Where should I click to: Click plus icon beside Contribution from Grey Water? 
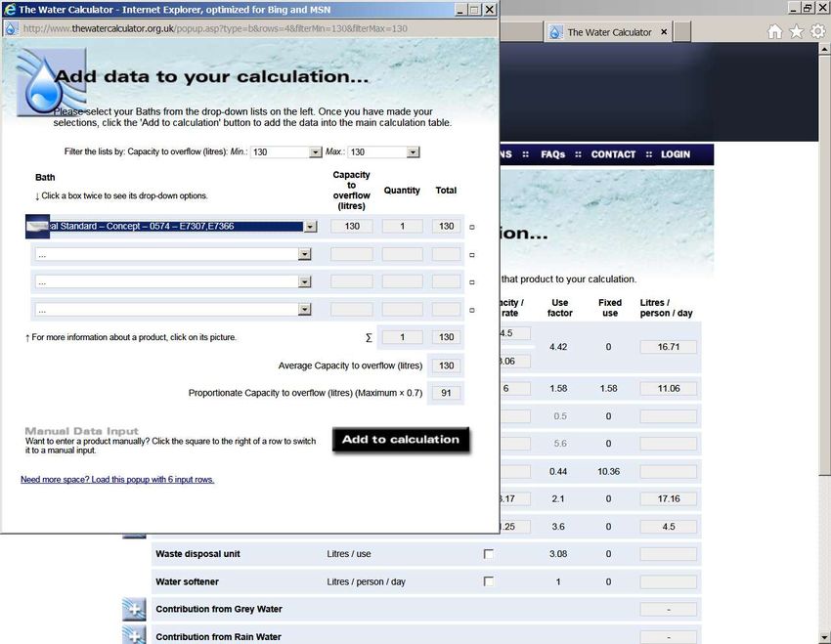134,609
